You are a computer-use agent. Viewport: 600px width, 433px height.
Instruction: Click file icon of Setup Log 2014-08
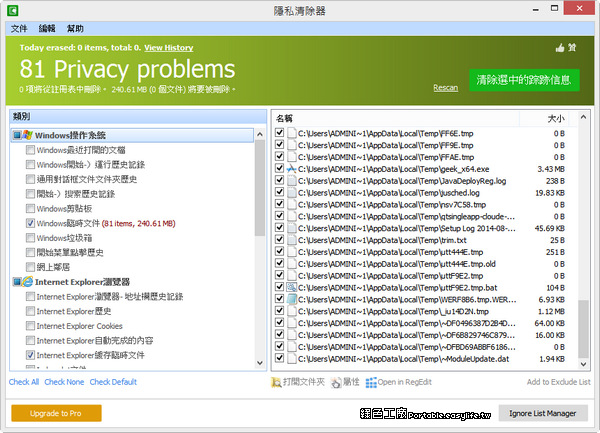point(292,228)
